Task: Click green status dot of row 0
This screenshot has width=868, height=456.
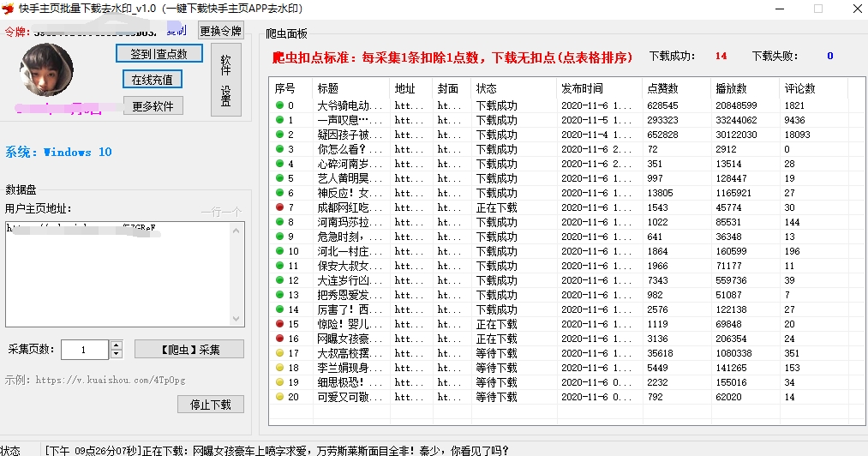Action: [279, 105]
